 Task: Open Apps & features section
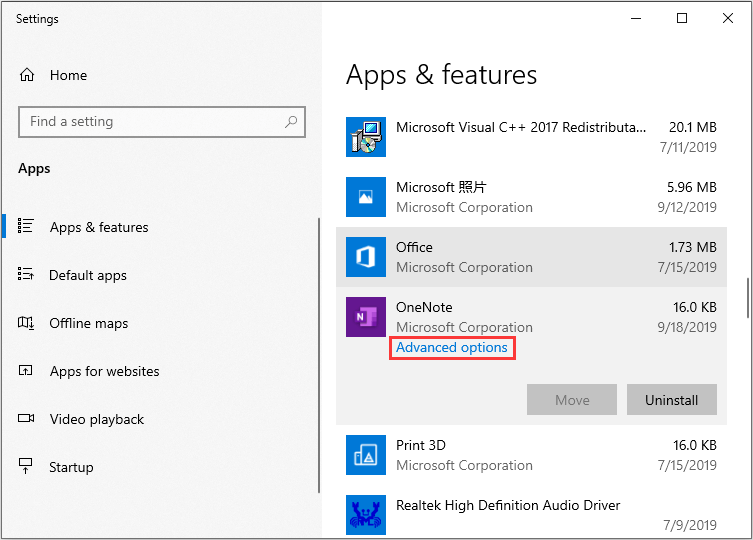pyautogui.click(x=99, y=227)
